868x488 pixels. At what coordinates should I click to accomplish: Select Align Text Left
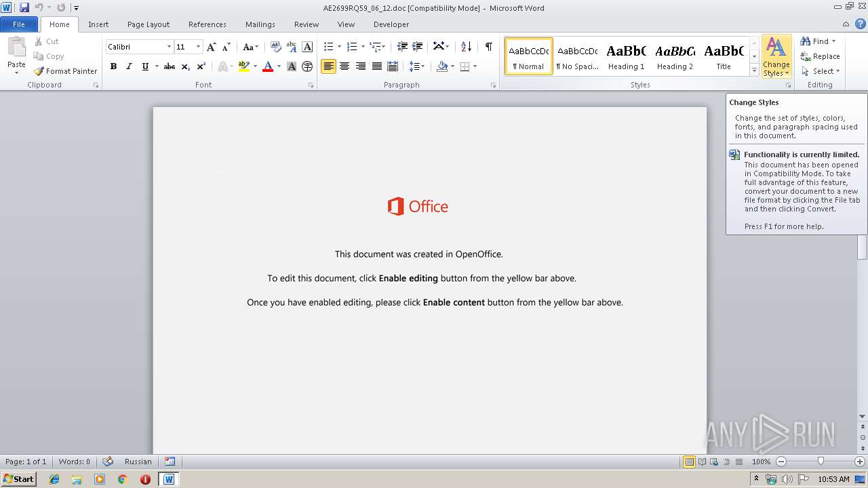coord(328,66)
